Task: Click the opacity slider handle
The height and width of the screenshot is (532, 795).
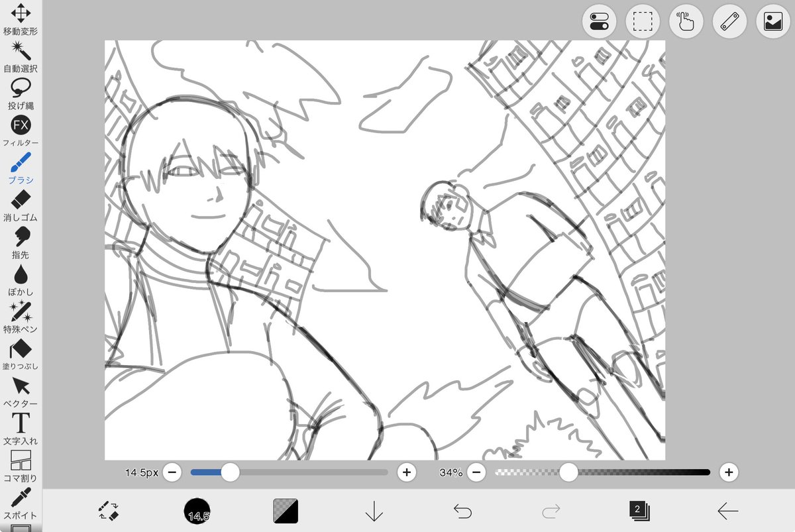Action: 569,472
